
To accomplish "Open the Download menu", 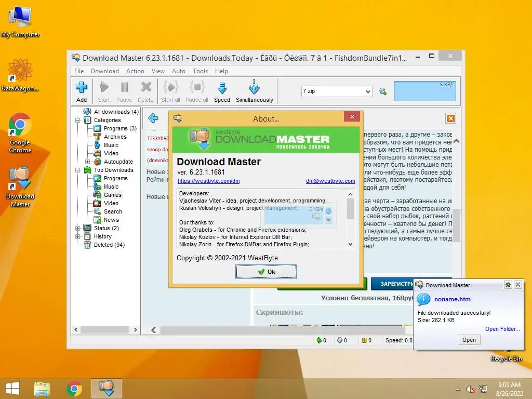I will point(105,71).
